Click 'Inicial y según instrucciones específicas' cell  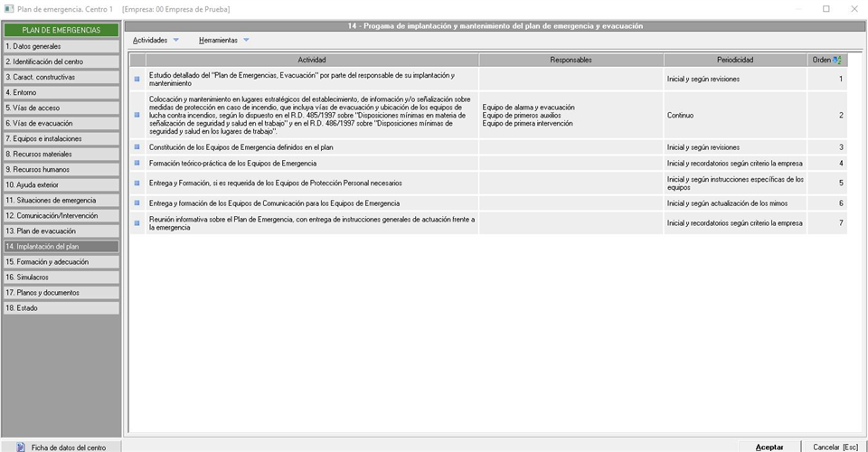735,184
